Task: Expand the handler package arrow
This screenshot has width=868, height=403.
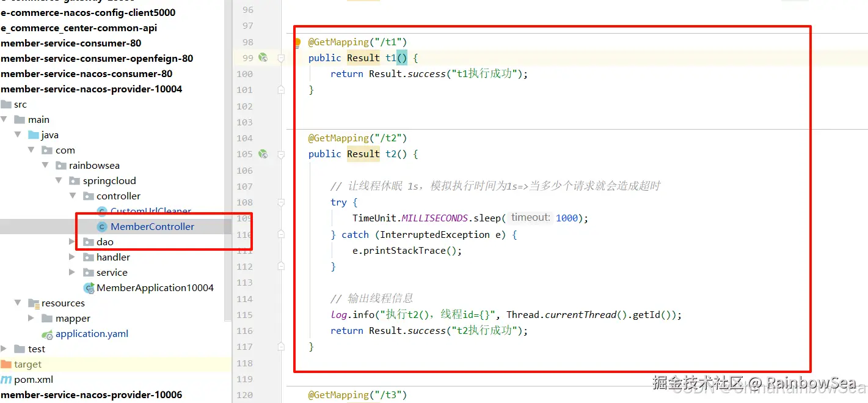Action: (x=73, y=257)
